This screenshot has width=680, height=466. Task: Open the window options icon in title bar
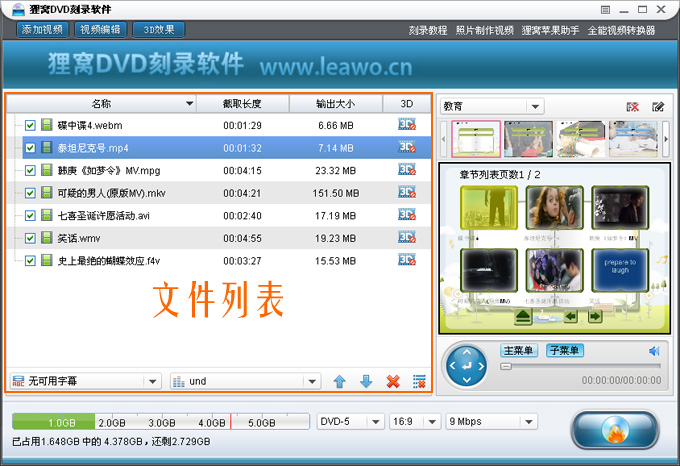tap(606, 10)
